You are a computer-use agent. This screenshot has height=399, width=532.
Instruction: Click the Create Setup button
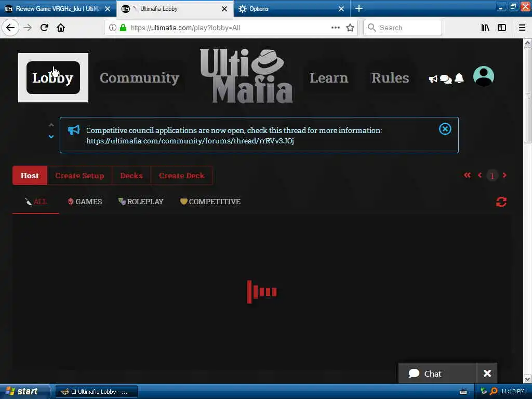(79, 176)
